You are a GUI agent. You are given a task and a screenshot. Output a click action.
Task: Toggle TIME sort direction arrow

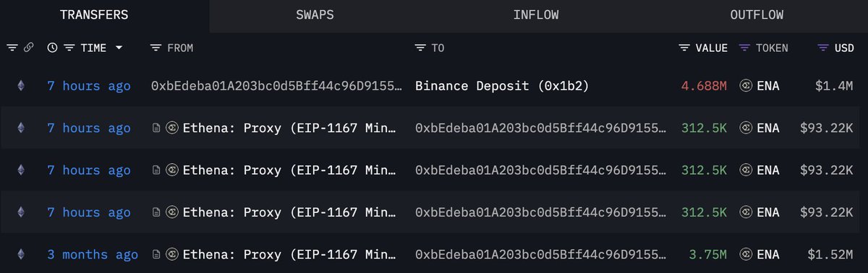[119, 48]
